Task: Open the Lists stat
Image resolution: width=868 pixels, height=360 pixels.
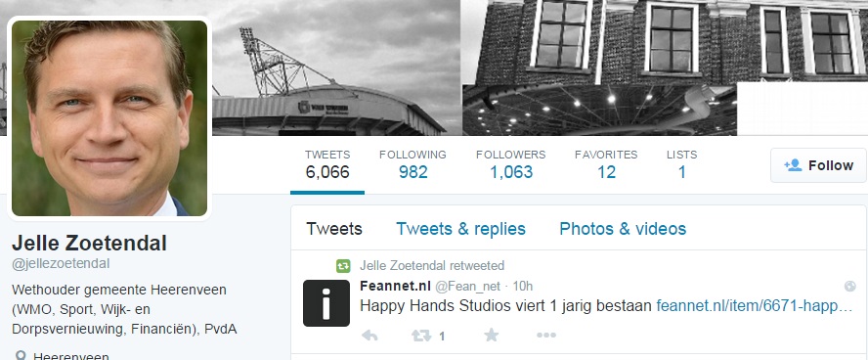Action: [x=681, y=164]
